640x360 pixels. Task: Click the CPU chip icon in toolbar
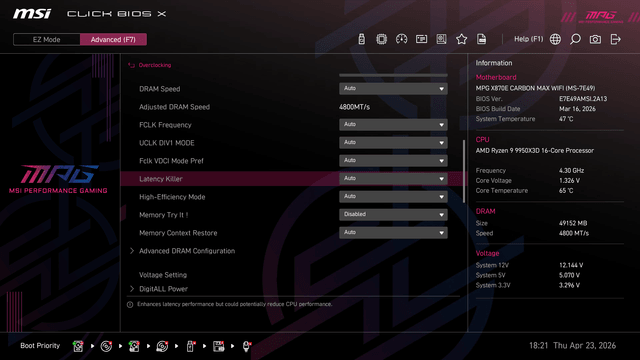(381, 39)
